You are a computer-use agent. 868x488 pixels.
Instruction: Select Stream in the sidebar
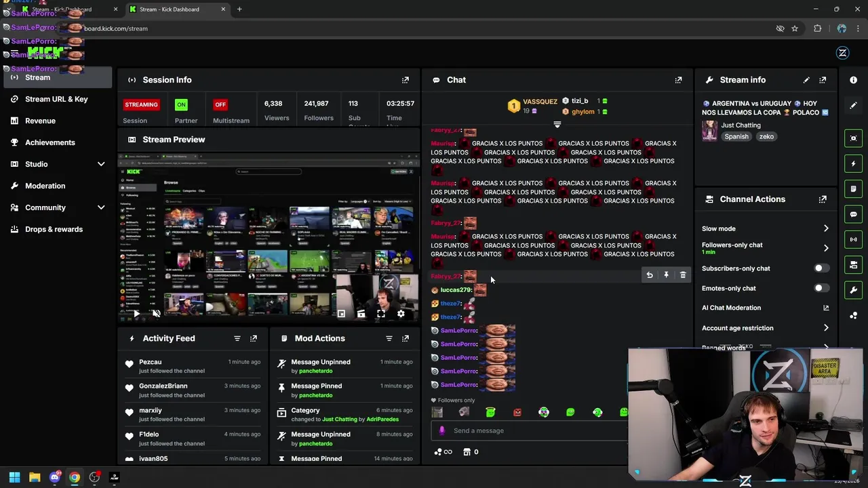click(57, 77)
